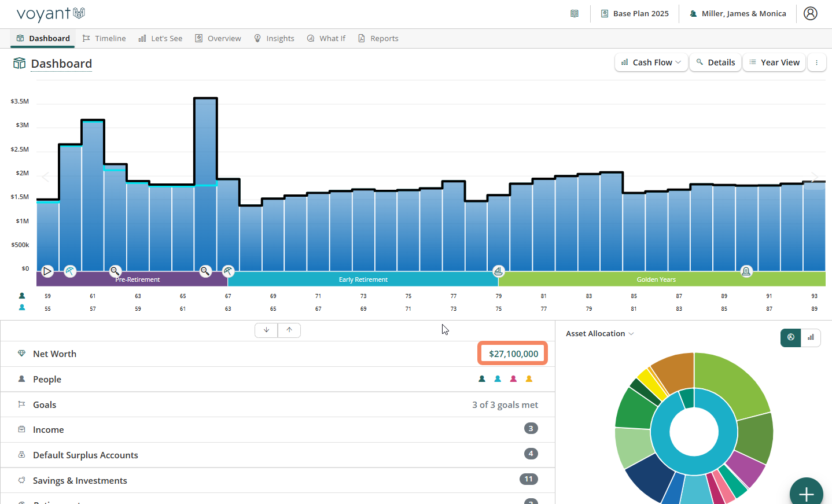Open the What If tab
Image resolution: width=832 pixels, height=504 pixels.
click(326, 38)
